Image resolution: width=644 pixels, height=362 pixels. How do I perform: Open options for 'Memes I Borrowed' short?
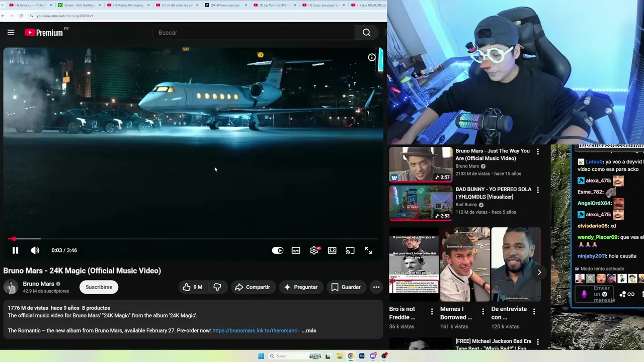tap(483, 312)
